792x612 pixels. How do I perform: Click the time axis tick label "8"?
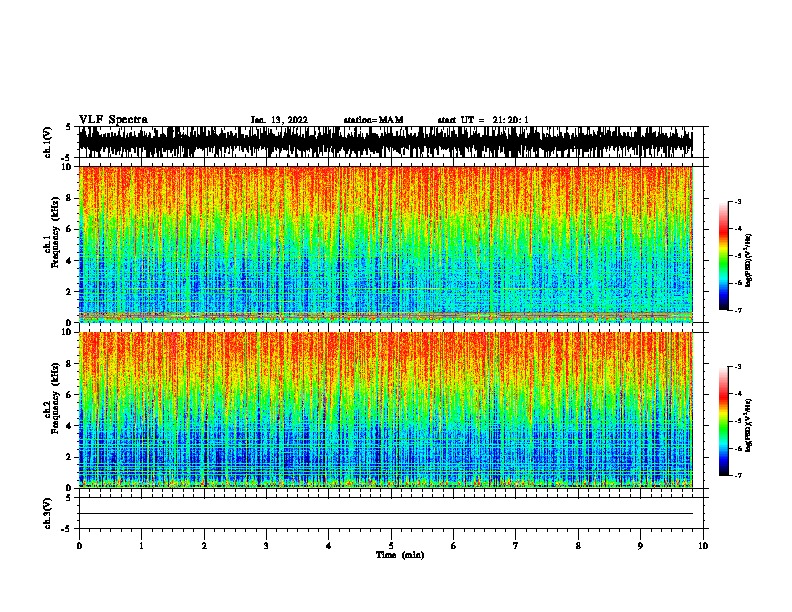[x=578, y=546]
